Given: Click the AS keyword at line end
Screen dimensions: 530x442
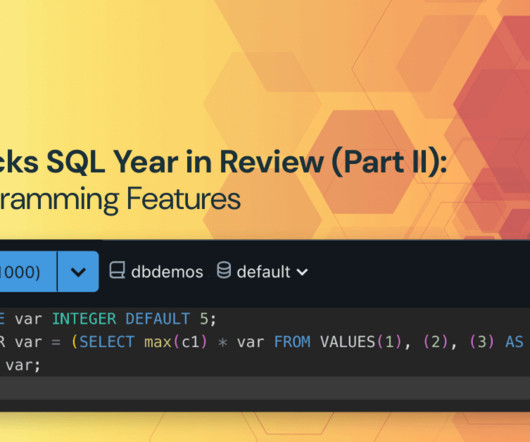Looking at the screenshot, I should (514, 342).
